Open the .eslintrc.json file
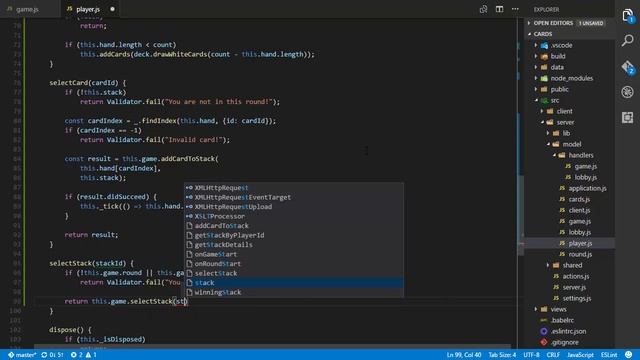 (568, 331)
